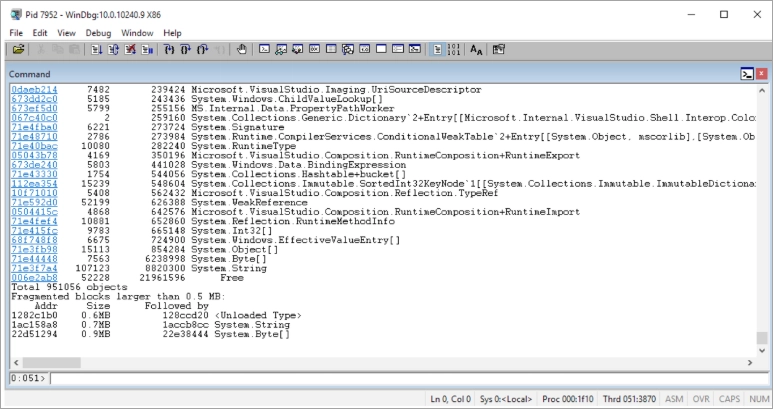Switch to Source Mode Off (101) toggle

(454, 49)
